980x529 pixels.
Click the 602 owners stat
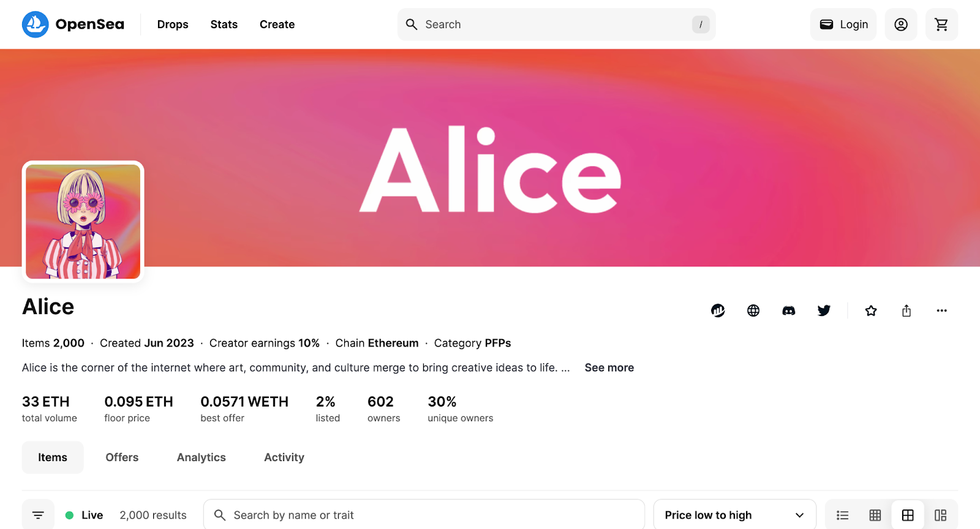383,408
